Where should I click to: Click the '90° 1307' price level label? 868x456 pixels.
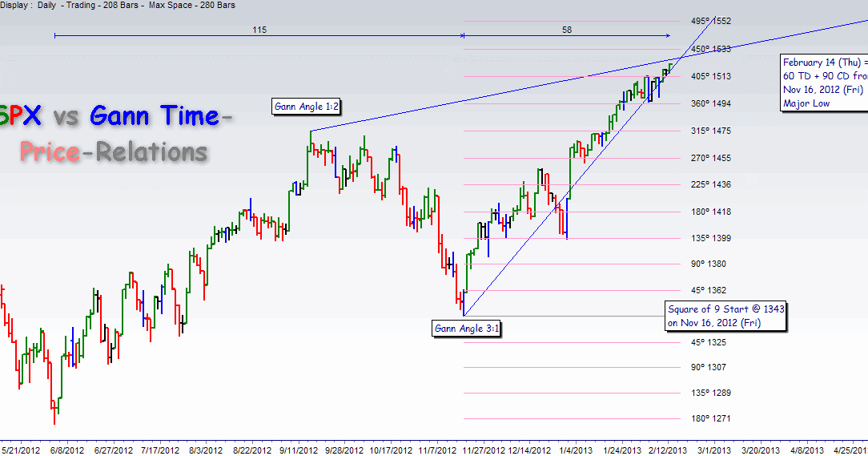pos(708,367)
